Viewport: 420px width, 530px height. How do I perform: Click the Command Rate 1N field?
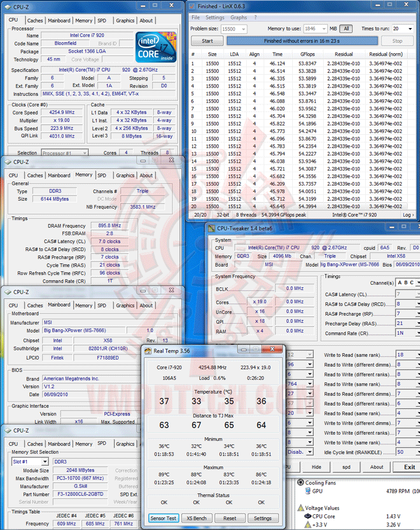click(408, 333)
